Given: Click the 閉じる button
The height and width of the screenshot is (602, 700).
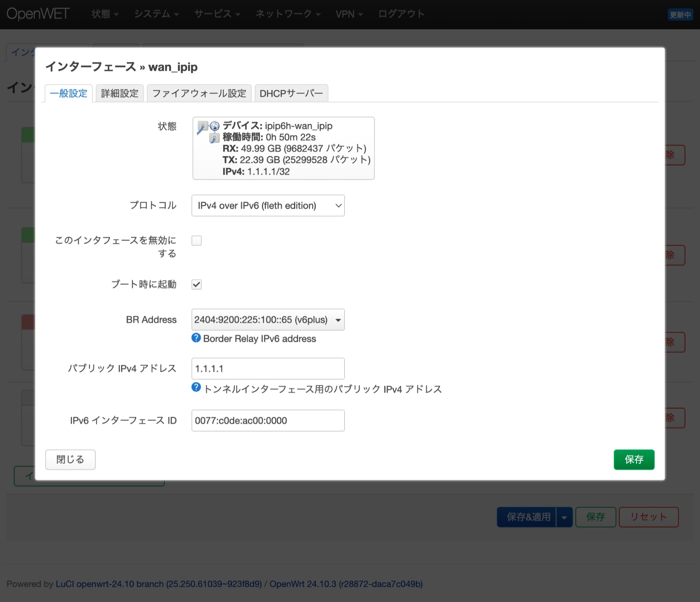Looking at the screenshot, I should (x=70, y=459).
